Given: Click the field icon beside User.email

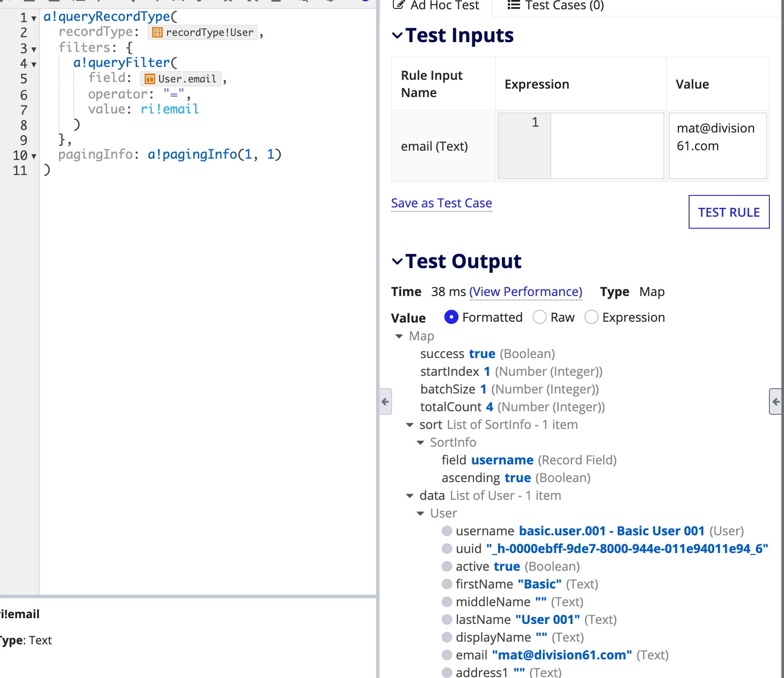Looking at the screenshot, I should (150, 79).
